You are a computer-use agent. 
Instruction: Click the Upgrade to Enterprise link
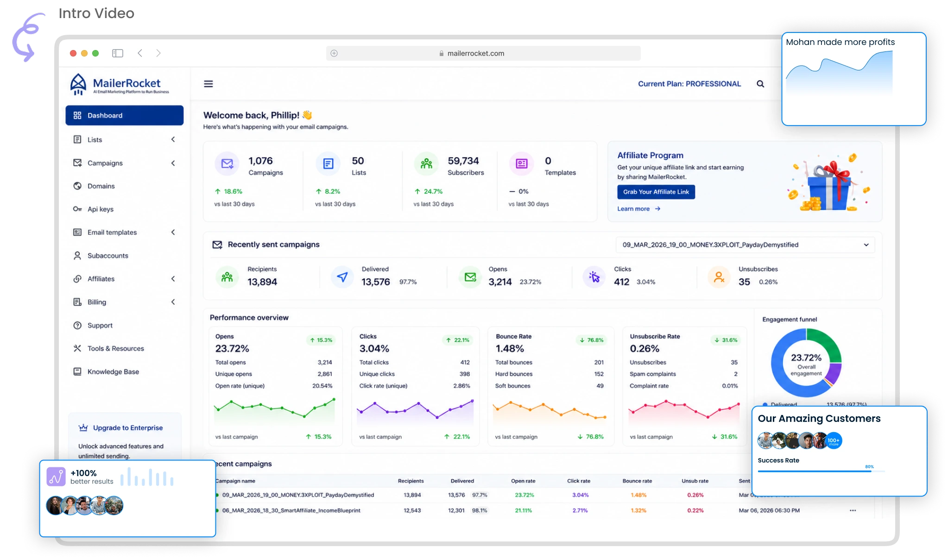128,428
